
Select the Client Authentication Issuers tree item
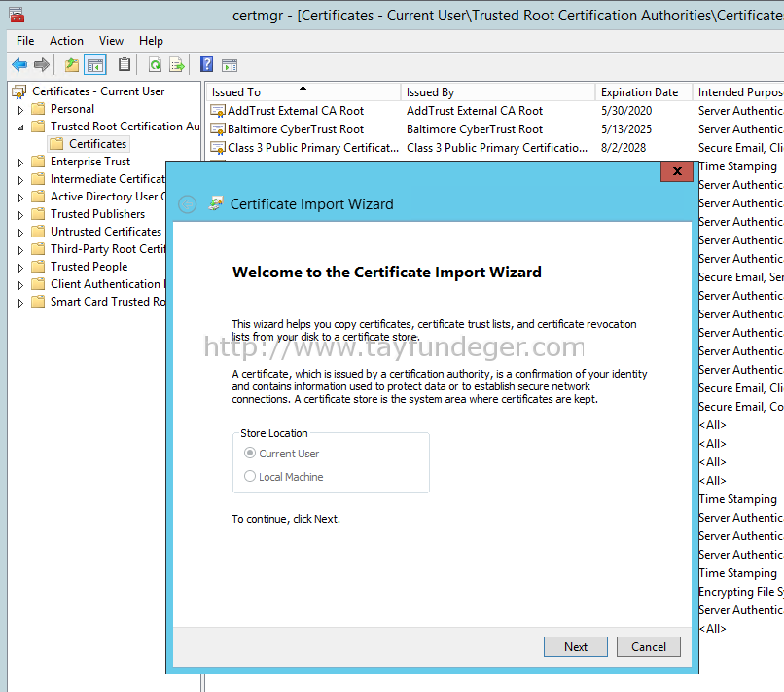pos(108,283)
